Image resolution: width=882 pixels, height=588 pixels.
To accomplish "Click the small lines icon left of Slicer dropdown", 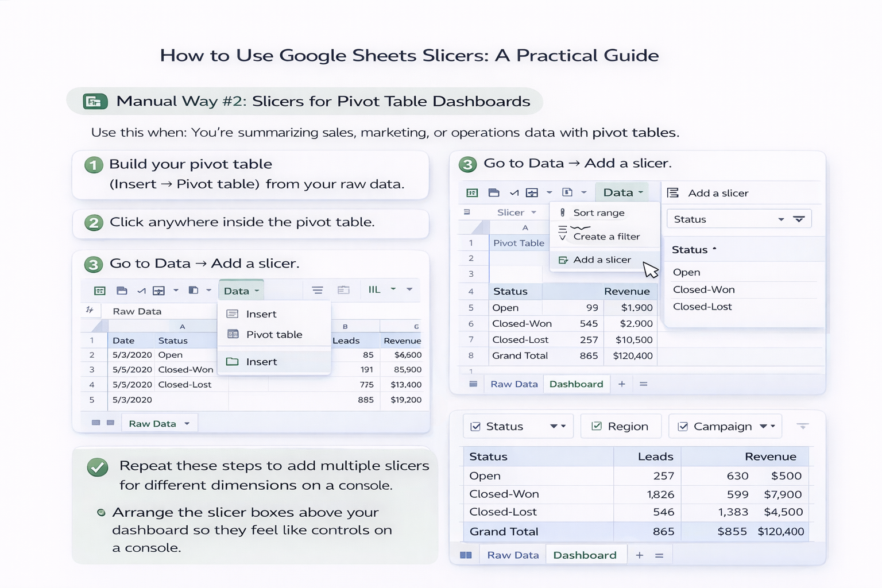I will [467, 212].
